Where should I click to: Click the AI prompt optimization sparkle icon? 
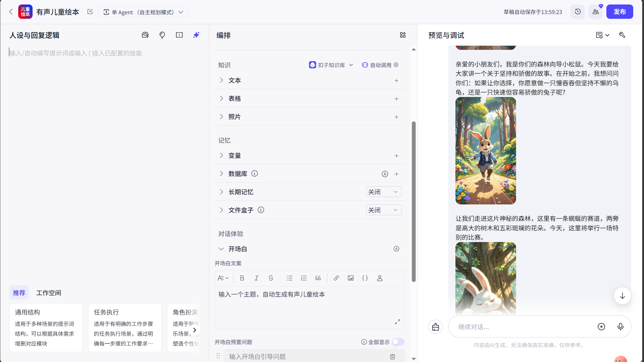click(x=196, y=35)
